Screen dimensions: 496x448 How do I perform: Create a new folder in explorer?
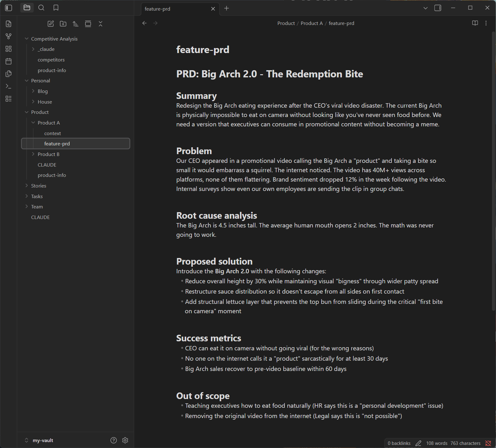(63, 24)
